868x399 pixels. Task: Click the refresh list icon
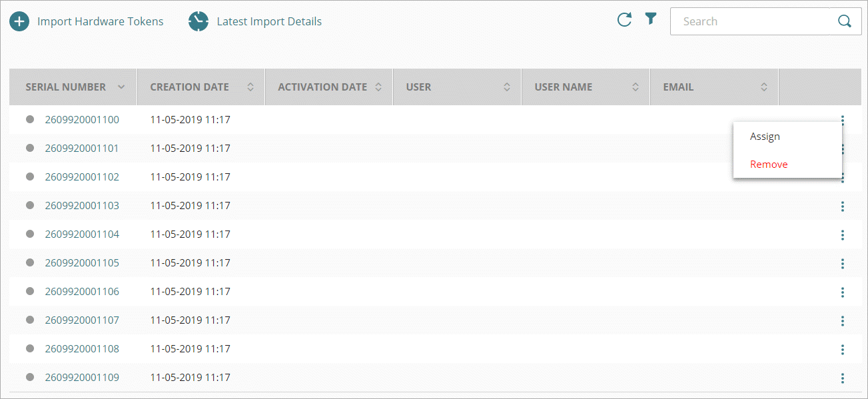tap(624, 20)
